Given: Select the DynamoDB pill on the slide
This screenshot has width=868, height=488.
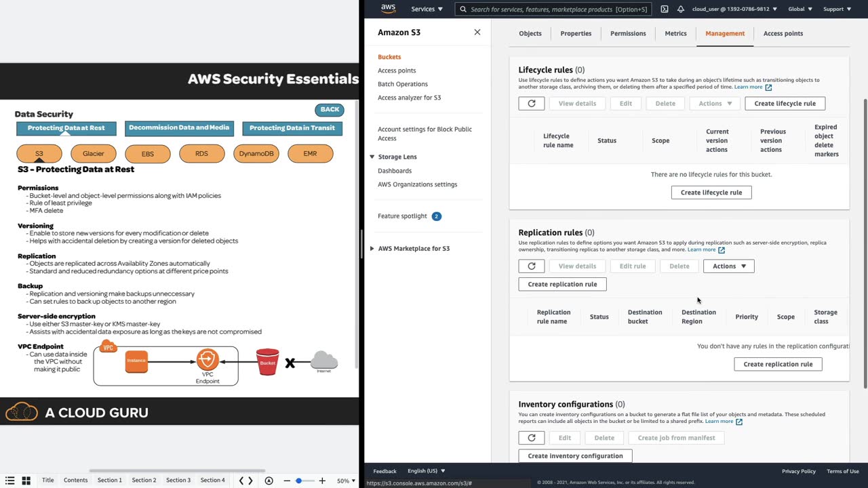Looking at the screenshot, I should point(256,154).
